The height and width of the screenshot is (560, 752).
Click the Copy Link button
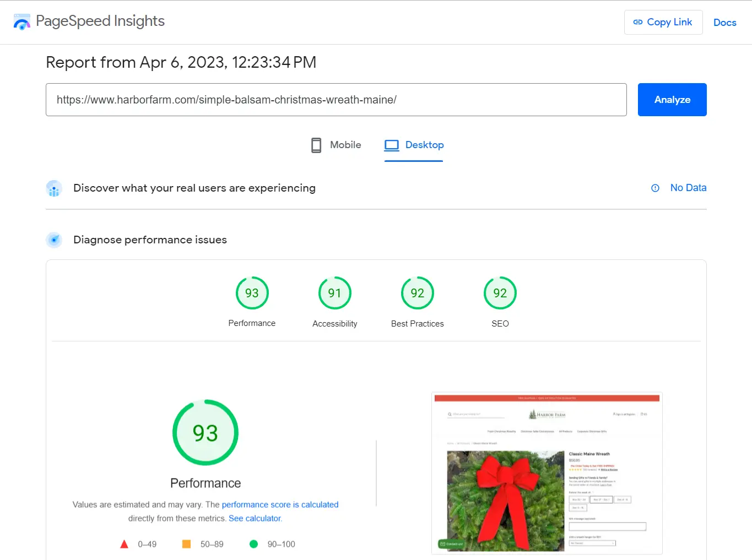click(663, 22)
